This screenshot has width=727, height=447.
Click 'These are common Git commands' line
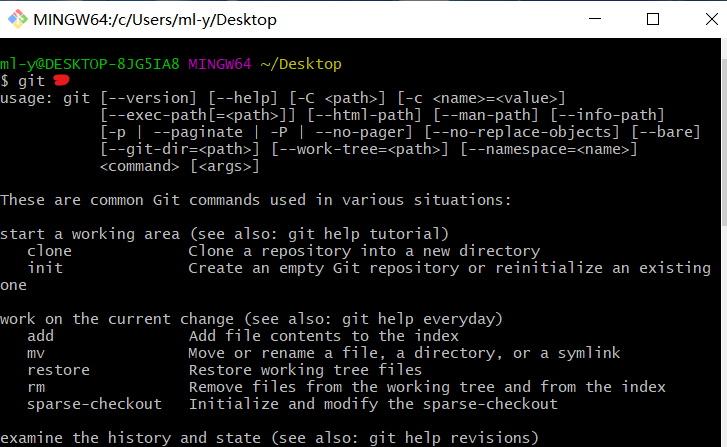[x=255, y=200]
